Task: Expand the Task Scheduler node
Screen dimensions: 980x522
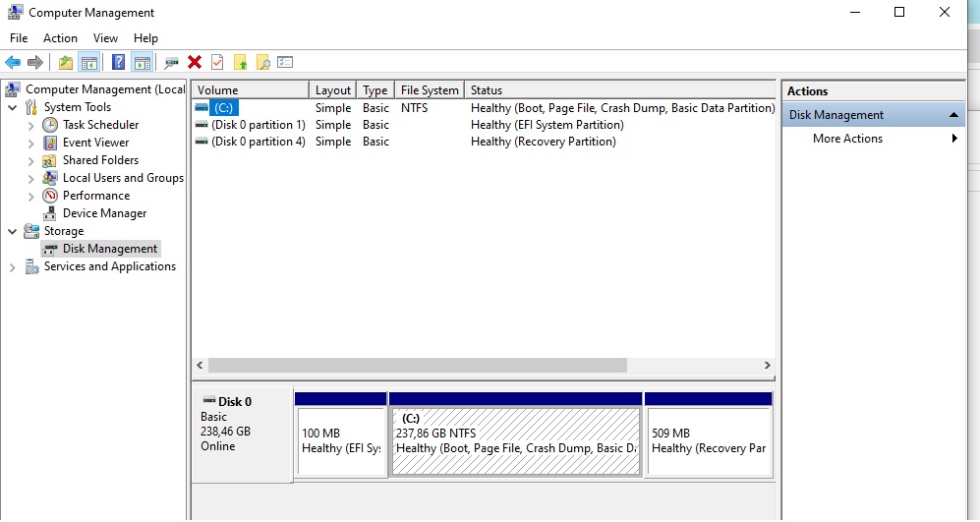Action: [30, 126]
